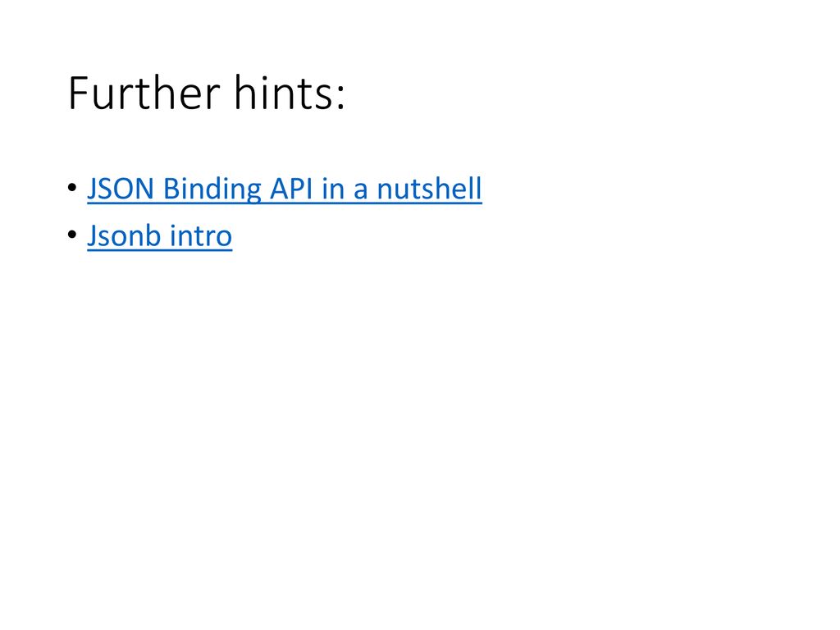
Task: Click blank space right of Jsonb intro
Action: click(482, 236)
